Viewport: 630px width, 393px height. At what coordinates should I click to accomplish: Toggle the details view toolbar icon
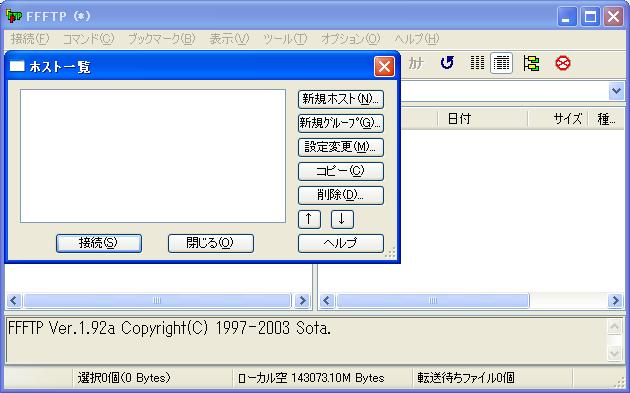pos(501,63)
